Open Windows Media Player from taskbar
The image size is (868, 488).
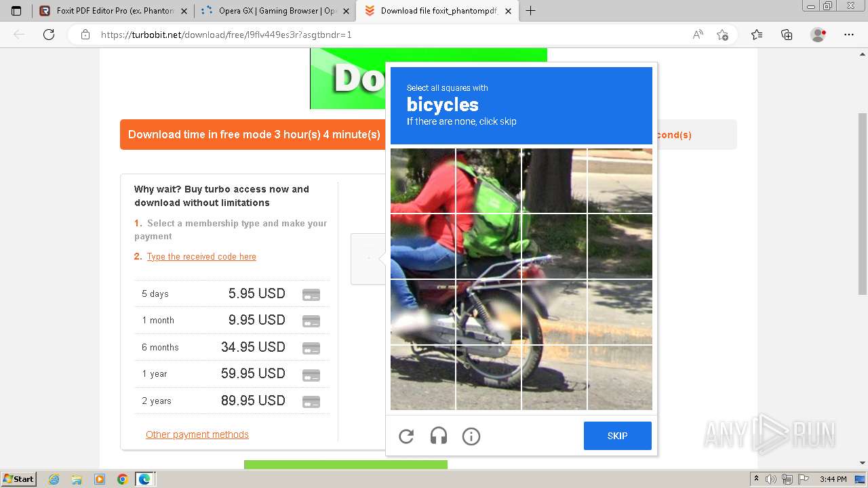pyautogui.click(x=100, y=479)
